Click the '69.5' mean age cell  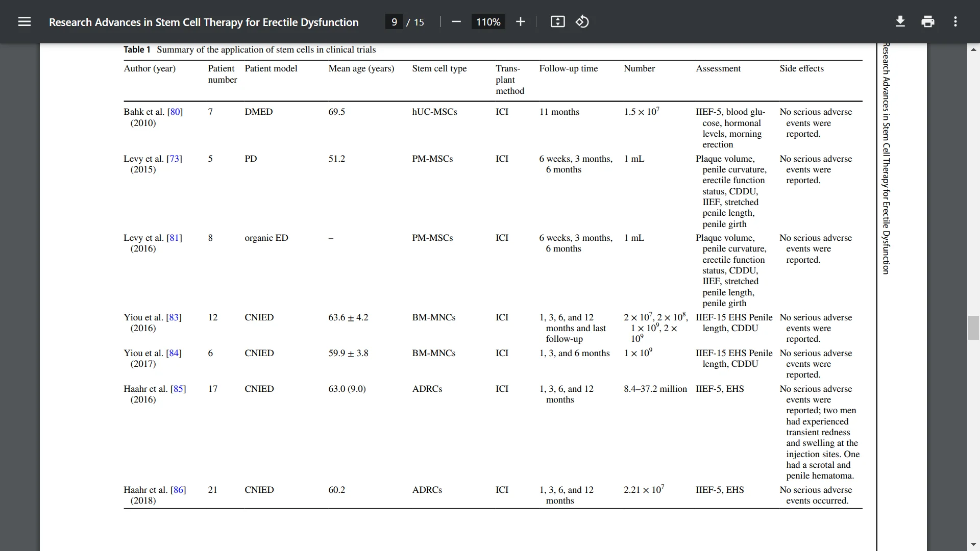coord(337,112)
